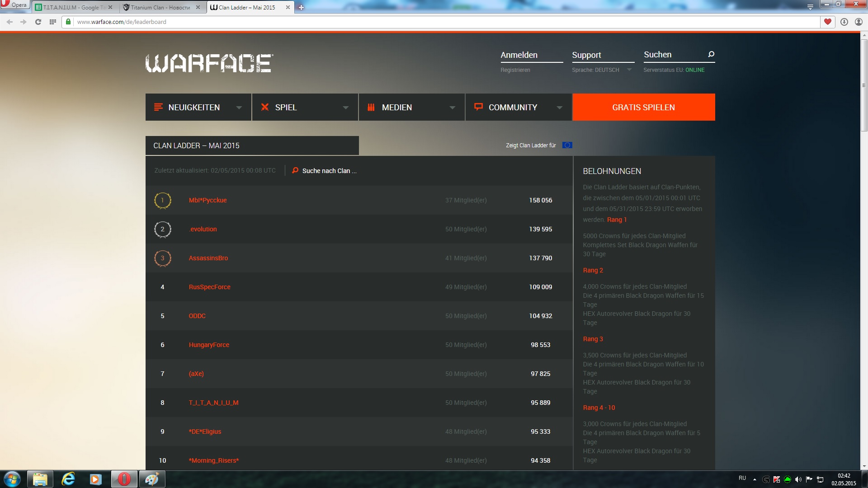Click the Anmelden login link
The image size is (868, 488).
point(519,55)
